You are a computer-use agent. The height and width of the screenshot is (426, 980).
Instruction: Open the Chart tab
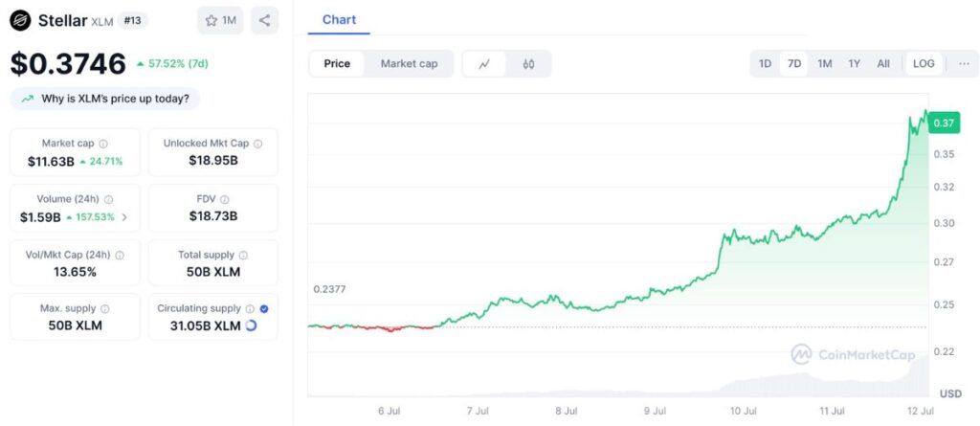340,20
